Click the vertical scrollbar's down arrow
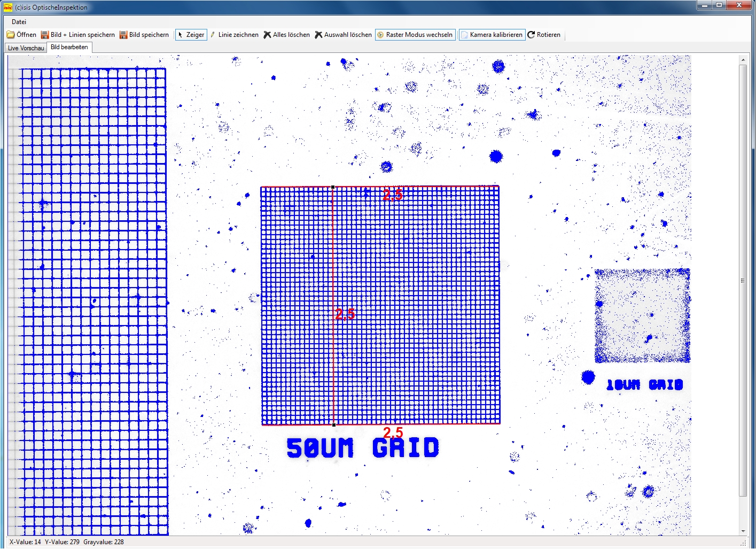This screenshot has height=549, width=756. (x=743, y=531)
